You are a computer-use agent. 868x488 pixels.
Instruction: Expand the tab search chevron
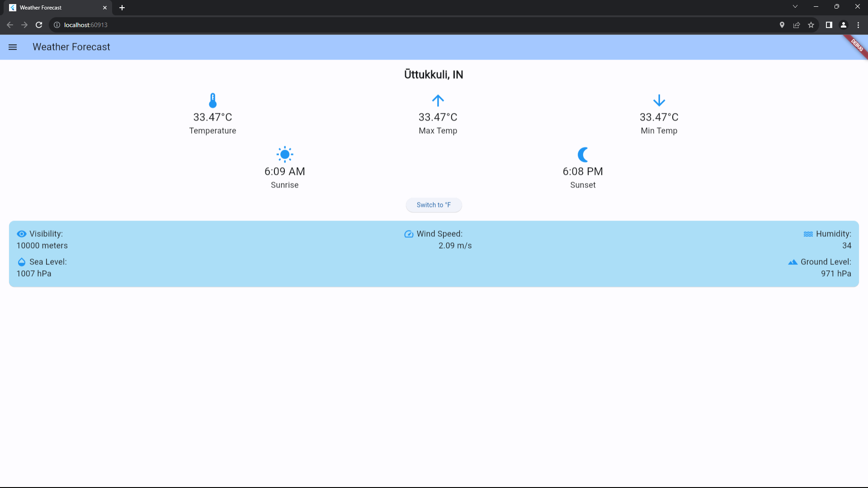(x=795, y=7)
